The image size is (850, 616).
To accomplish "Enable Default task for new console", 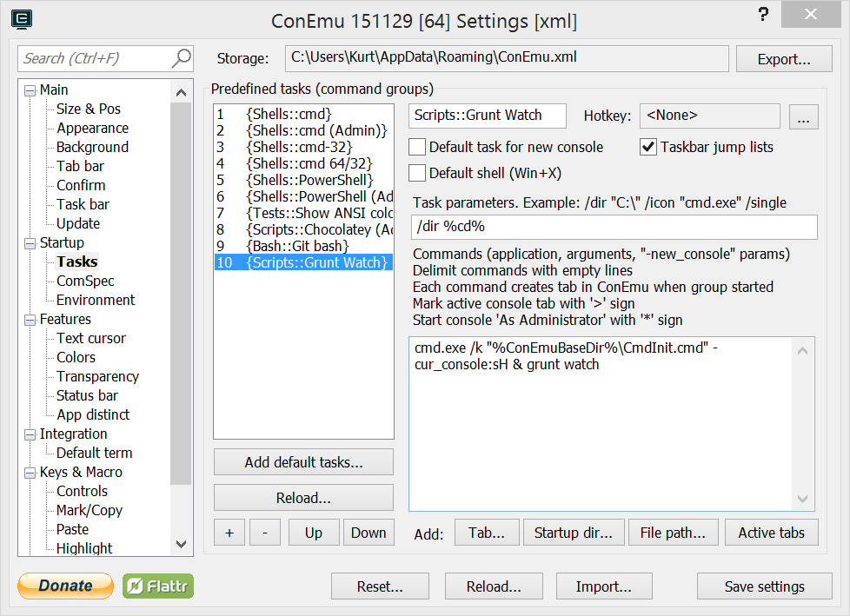I will click(x=417, y=147).
